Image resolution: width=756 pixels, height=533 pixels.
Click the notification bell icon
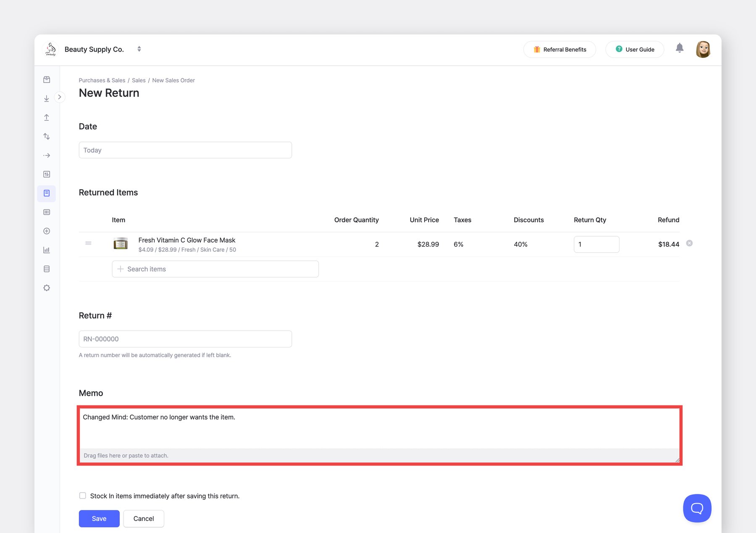[x=679, y=48]
